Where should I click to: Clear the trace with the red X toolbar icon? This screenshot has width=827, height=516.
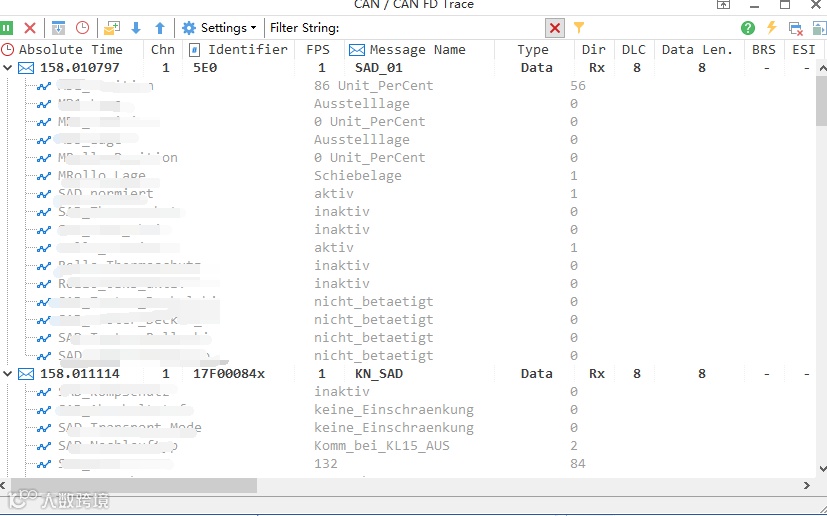pos(30,28)
